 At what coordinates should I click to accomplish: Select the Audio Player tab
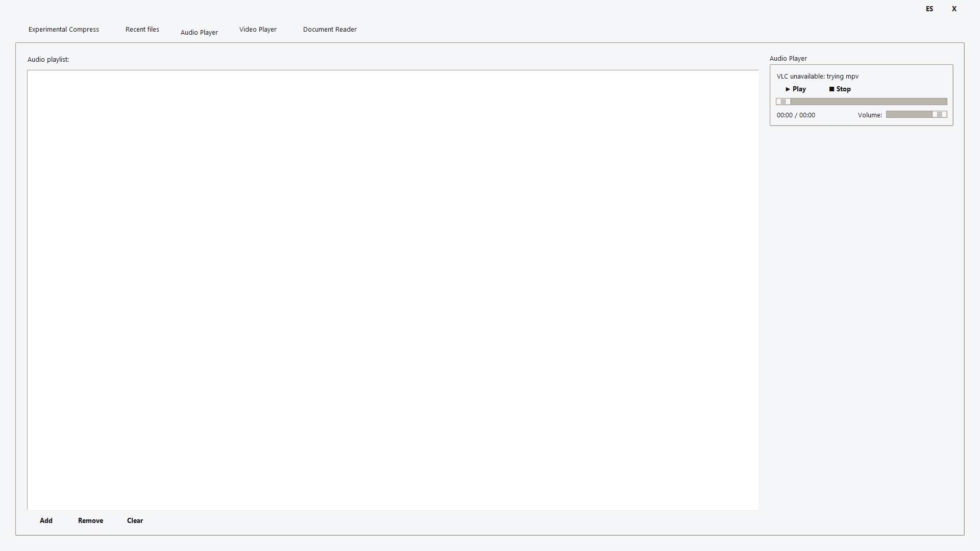click(199, 32)
